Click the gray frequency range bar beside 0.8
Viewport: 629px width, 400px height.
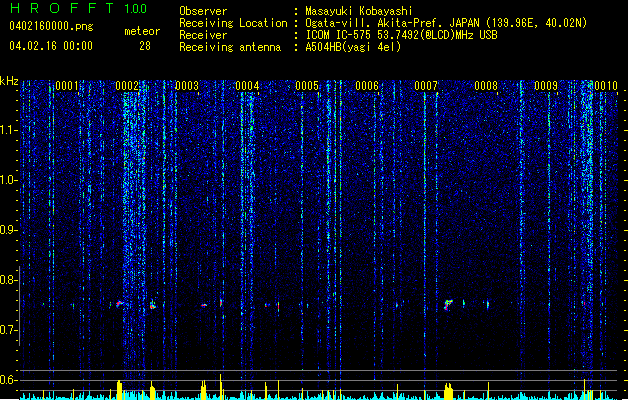coord(19,305)
